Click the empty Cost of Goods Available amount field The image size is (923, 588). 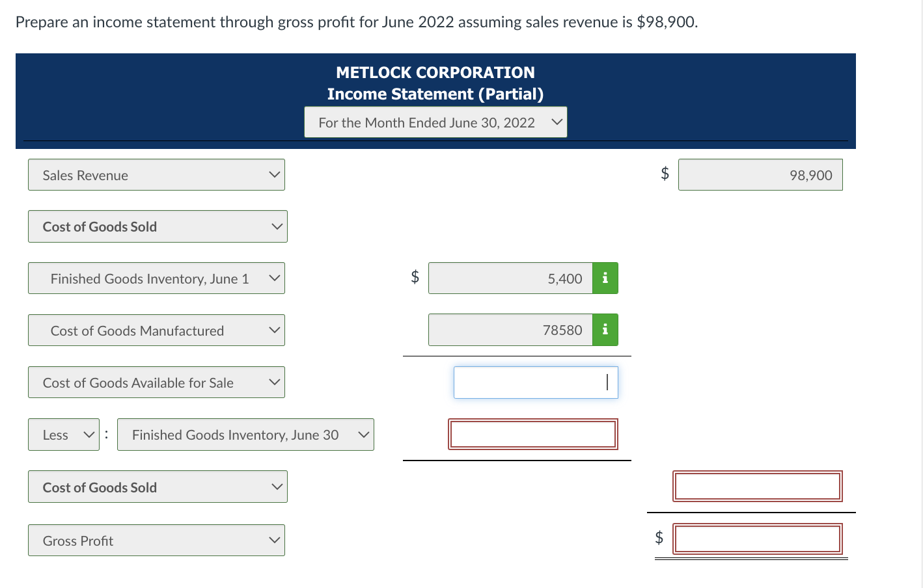[x=535, y=382]
